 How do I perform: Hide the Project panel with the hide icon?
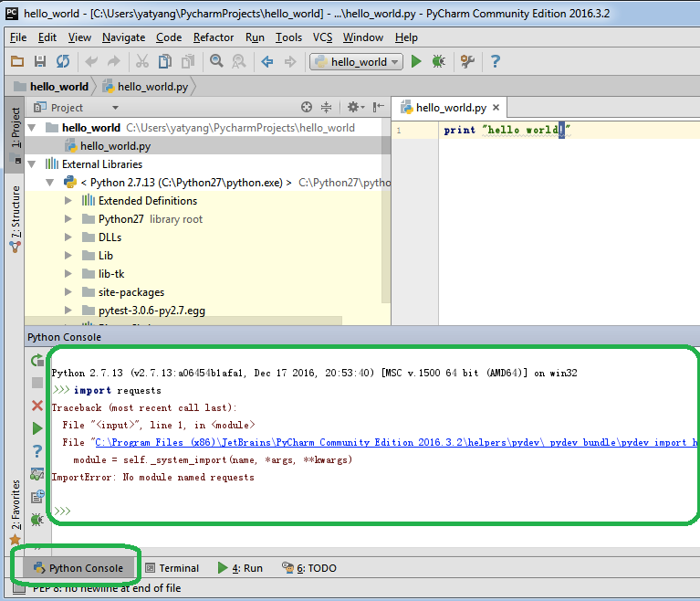378,107
